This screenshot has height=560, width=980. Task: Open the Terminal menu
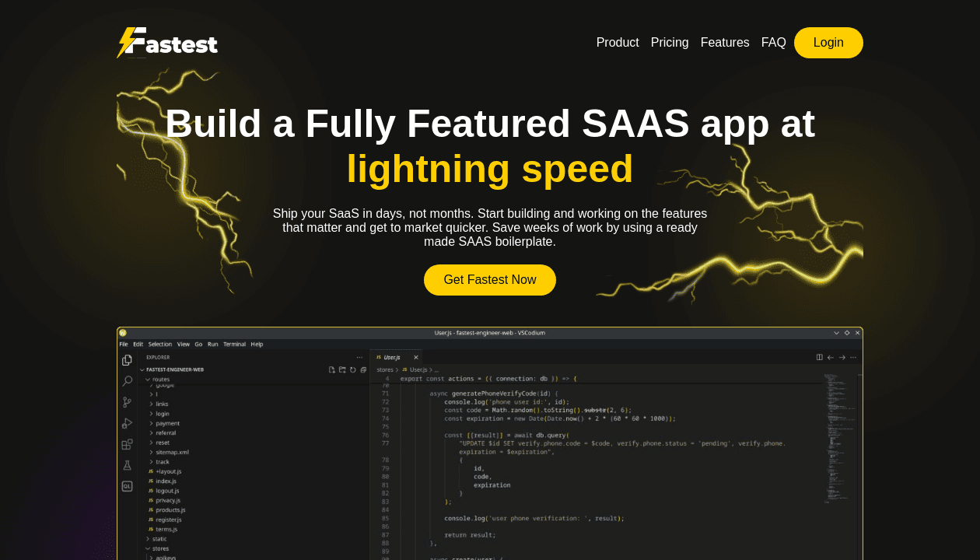click(235, 344)
